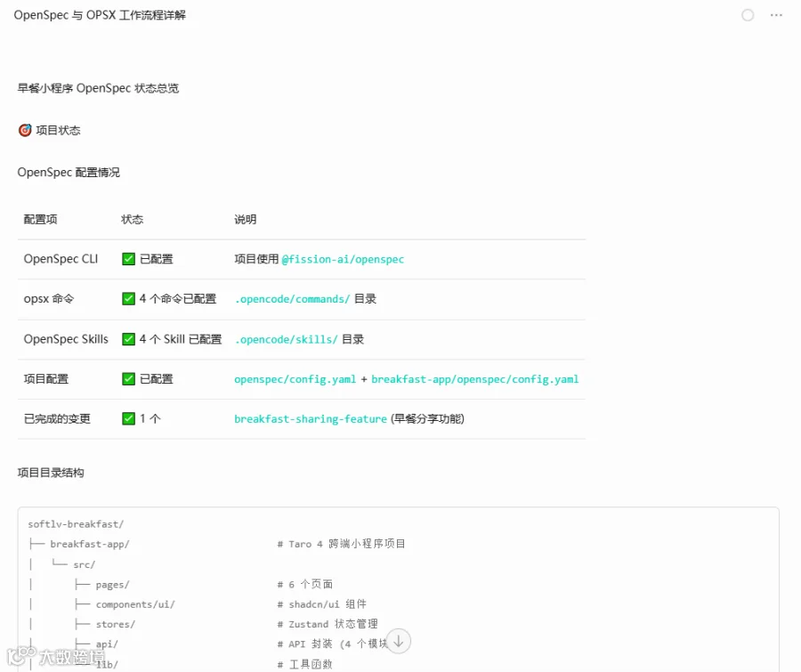
Task: Click green checkmark in opsx 命令 row
Action: pos(128,298)
